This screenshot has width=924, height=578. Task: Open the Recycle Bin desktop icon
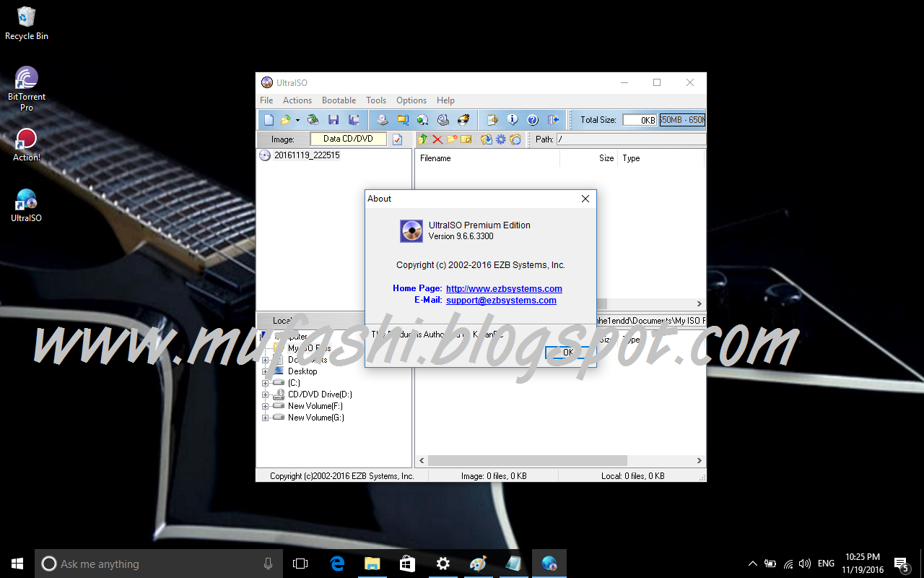[x=27, y=23]
